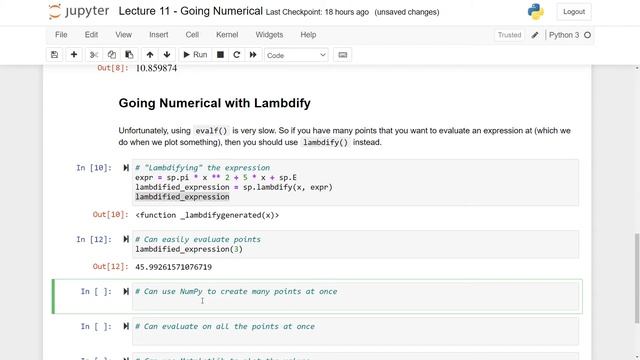
Task: Paste cells below icon
Action: pyautogui.click(x=129, y=55)
